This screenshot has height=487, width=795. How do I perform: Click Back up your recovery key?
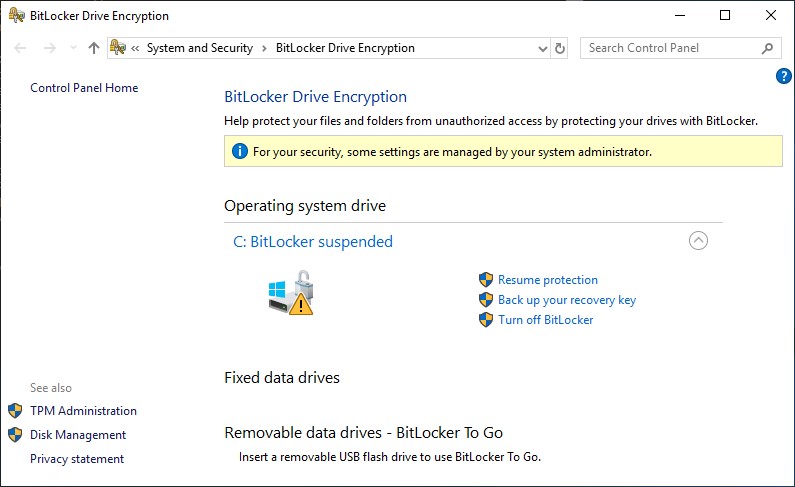point(567,300)
